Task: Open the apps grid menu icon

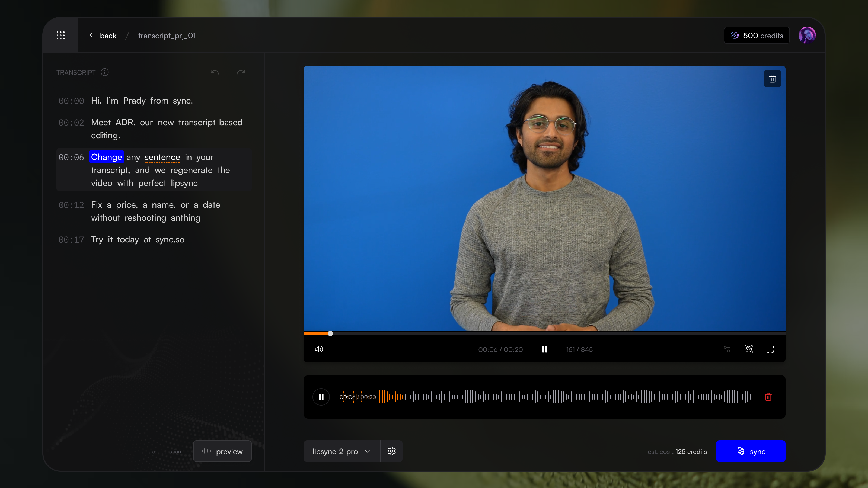Action: pyautogui.click(x=61, y=35)
